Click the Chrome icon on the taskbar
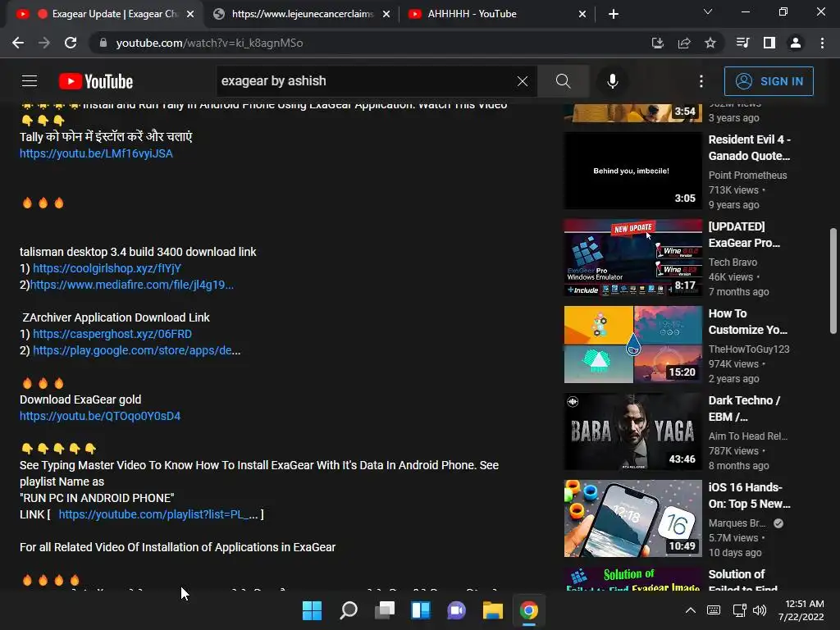 coord(529,610)
